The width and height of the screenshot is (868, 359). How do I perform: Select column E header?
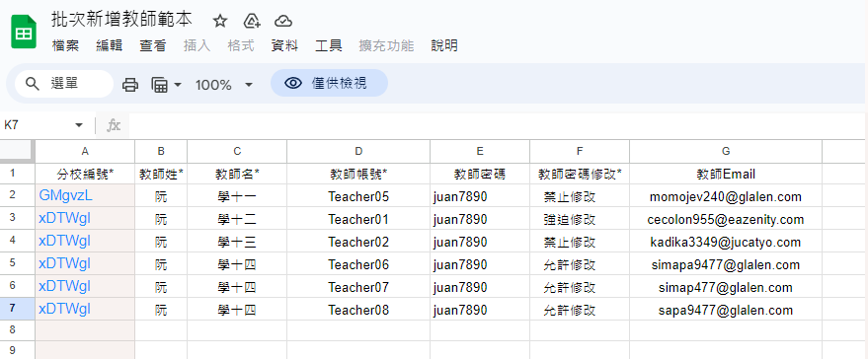click(x=480, y=151)
